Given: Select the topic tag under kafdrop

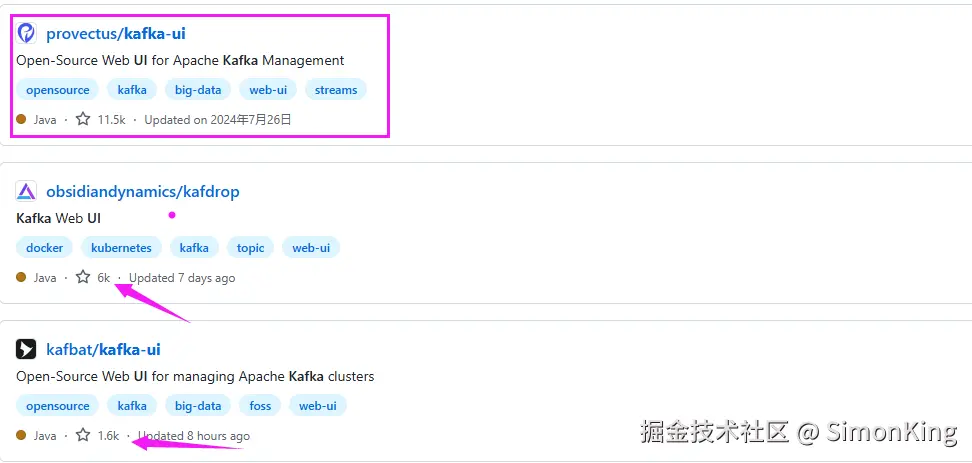Looking at the screenshot, I should [251, 248].
